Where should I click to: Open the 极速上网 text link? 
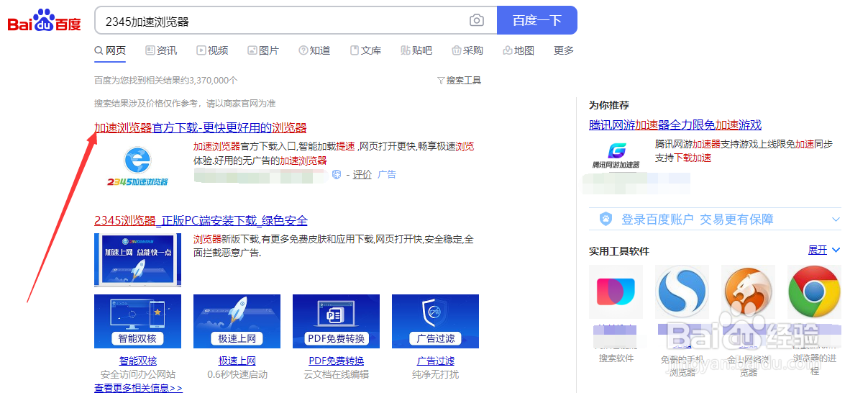(237, 361)
